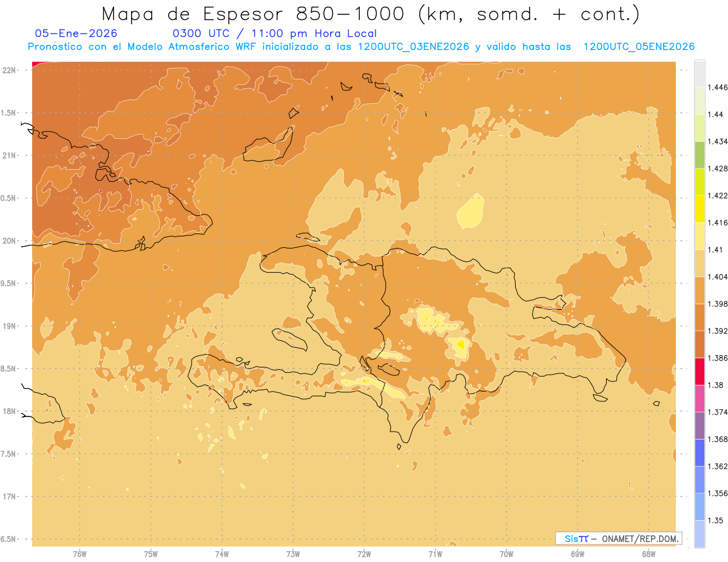Click the legend value 1.404
The image size is (728, 562).
[718, 277]
